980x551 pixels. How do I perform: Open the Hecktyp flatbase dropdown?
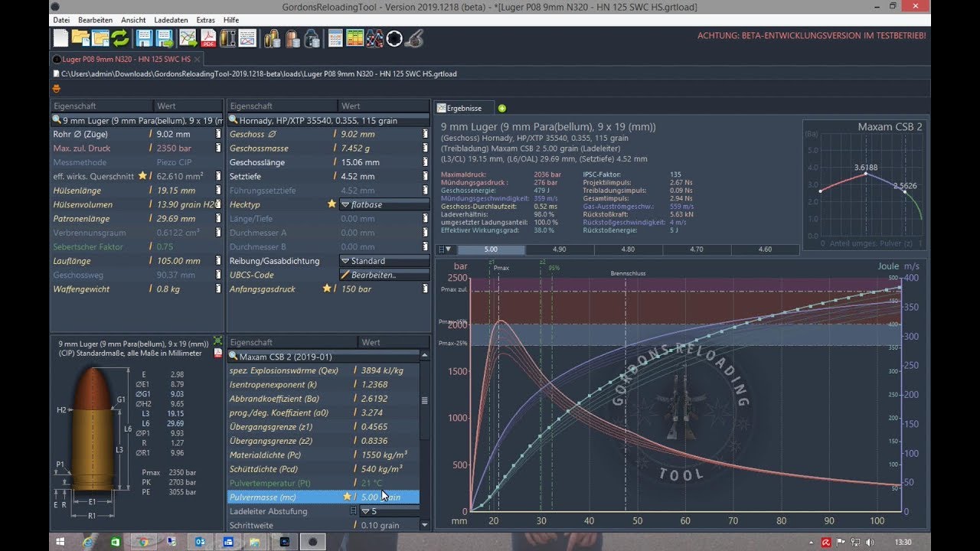384,204
